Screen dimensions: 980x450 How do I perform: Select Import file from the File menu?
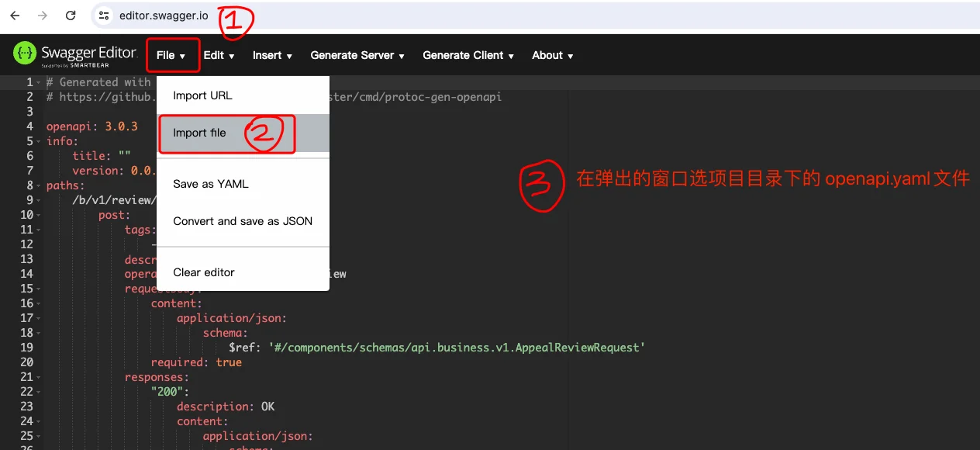click(x=202, y=133)
